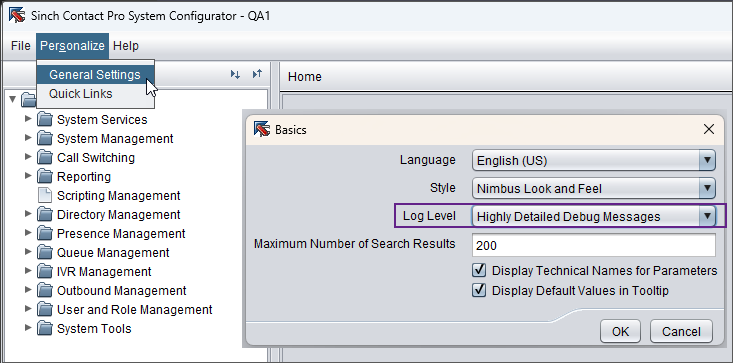Confirm Basics dialog with OK

tap(620, 331)
